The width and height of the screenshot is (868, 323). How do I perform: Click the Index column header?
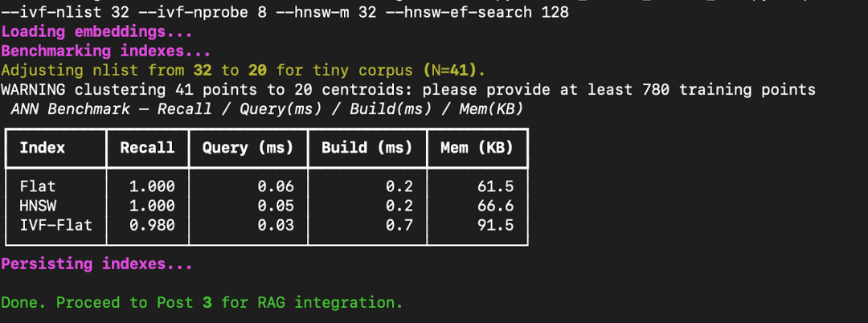pos(43,148)
